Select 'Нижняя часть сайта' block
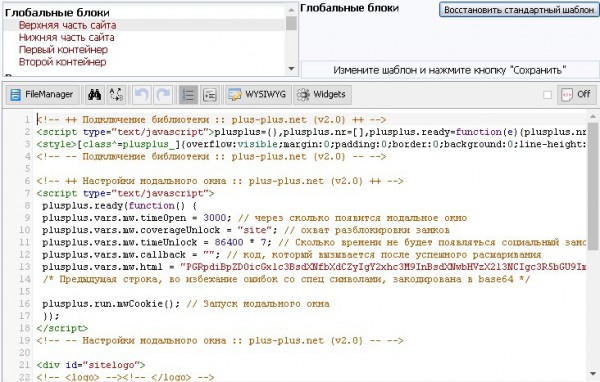This screenshot has height=382, width=600. (x=67, y=38)
